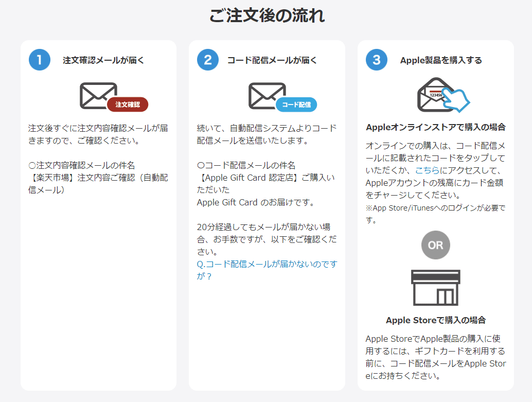Click text 20分経過してもメールが届かない場

tap(263, 227)
